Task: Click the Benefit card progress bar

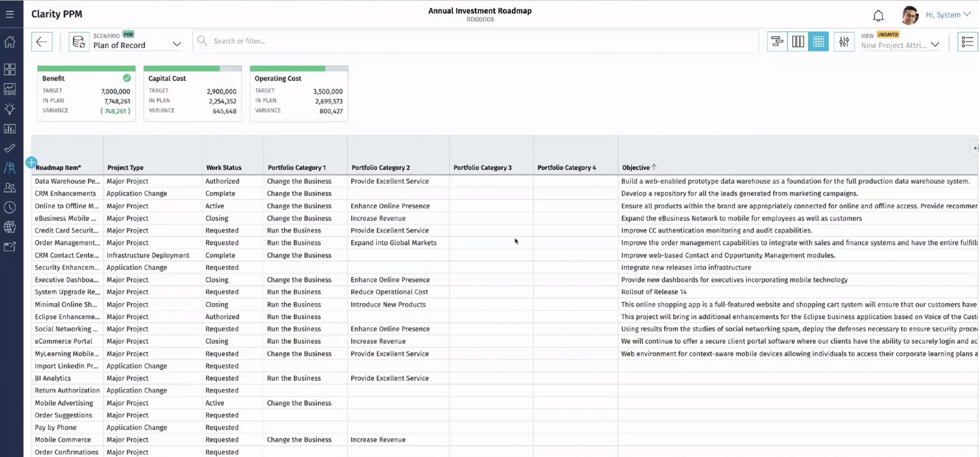Action: (86, 68)
